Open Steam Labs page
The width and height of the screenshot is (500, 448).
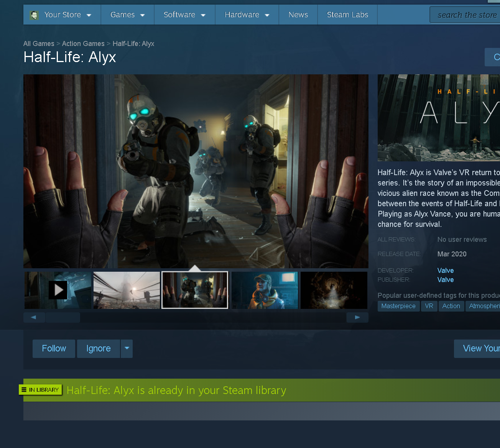pyautogui.click(x=347, y=15)
